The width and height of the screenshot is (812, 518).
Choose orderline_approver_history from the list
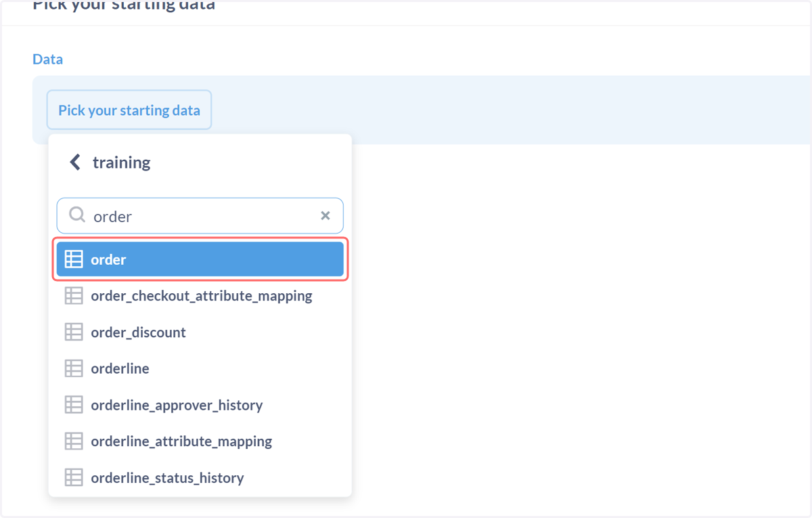200,405
